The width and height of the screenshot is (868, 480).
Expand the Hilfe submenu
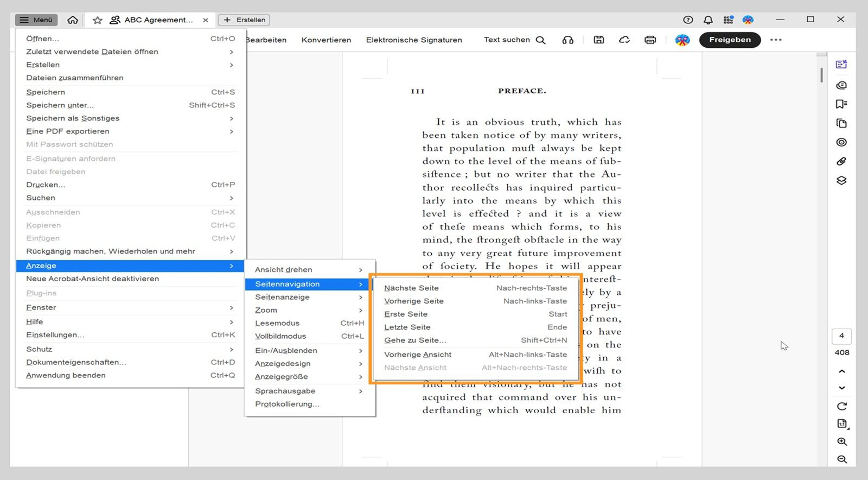pos(130,322)
